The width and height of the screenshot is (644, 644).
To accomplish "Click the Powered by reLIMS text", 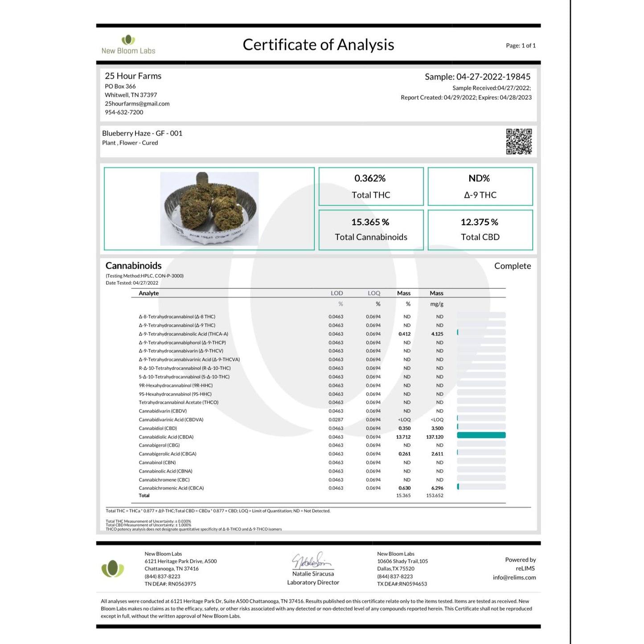I will (521, 564).
